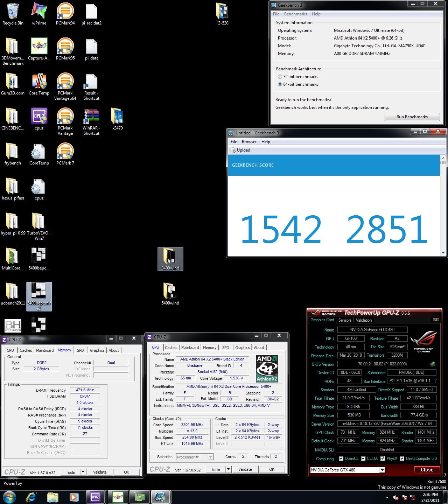Toggle the OpenCL checkbox in GPU-Z

pyautogui.click(x=341, y=458)
